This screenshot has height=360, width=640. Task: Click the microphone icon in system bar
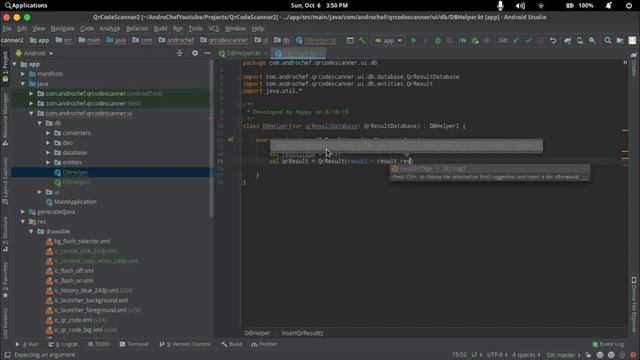(x=500, y=6)
